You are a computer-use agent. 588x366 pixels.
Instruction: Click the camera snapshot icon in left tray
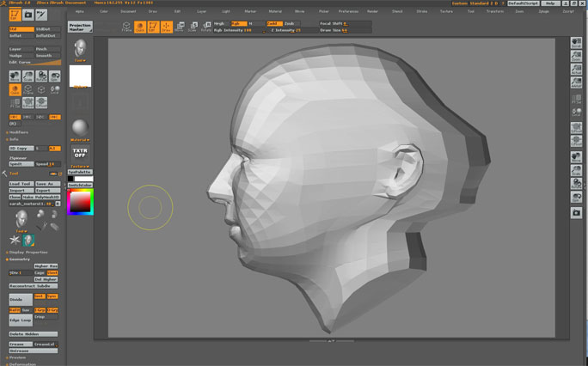(x=28, y=15)
